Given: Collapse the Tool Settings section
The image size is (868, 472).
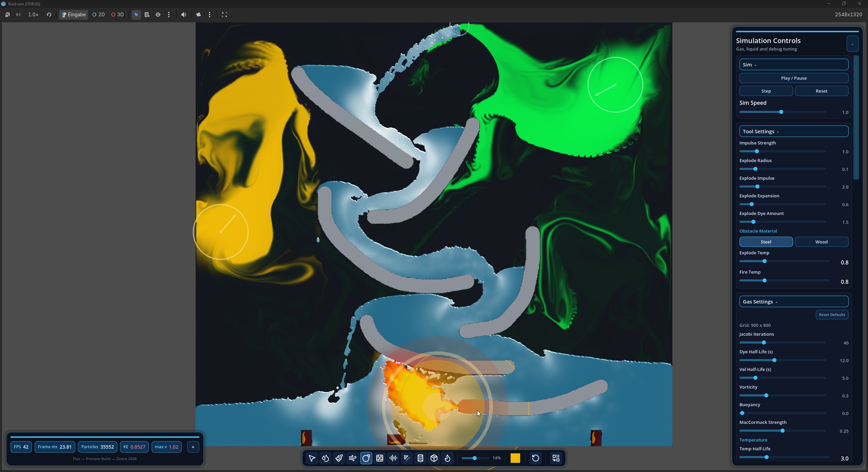Looking at the screenshot, I should [x=793, y=131].
